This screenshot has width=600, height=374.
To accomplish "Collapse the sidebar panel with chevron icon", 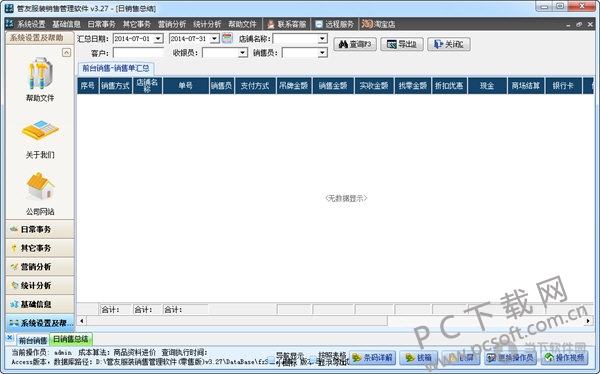I will [66, 52].
